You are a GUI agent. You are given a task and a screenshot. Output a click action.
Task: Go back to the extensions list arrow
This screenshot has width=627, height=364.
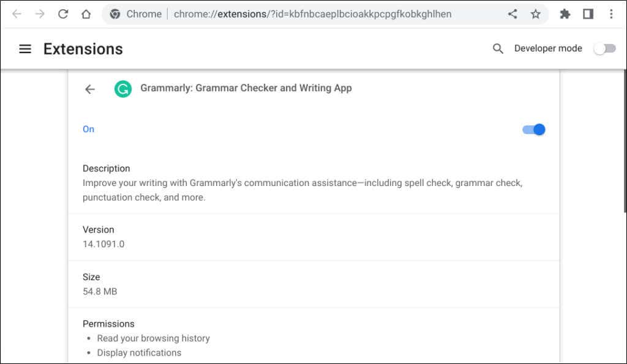[90, 89]
